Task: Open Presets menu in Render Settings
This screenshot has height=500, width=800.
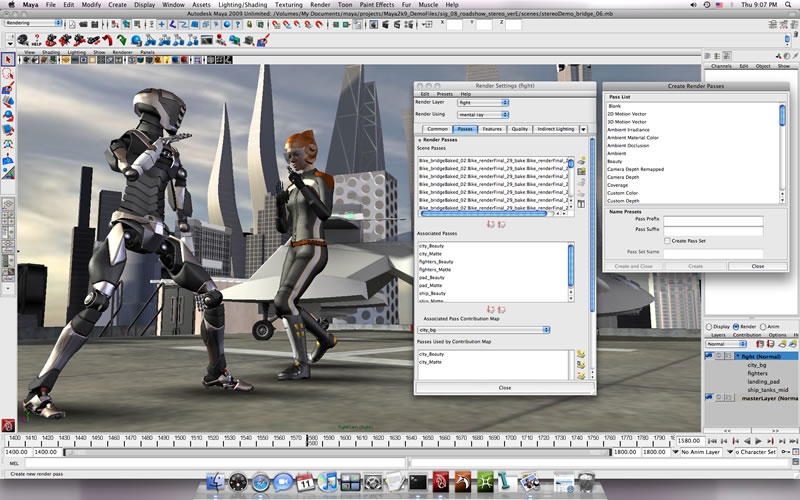Action: point(444,94)
